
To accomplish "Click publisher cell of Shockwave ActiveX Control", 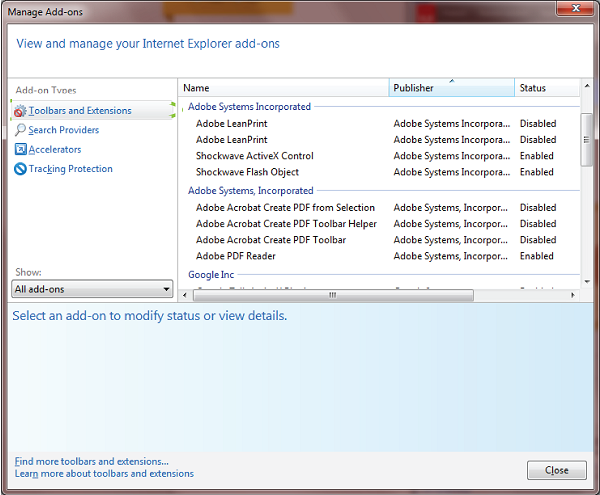I will pyautogui.click(x=452, y=156).
